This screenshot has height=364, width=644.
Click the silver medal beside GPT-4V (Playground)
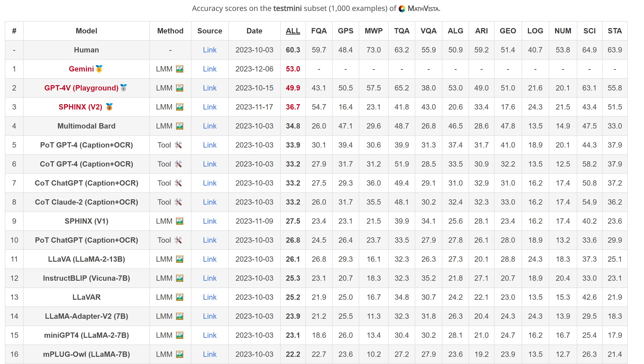(124, 88)
